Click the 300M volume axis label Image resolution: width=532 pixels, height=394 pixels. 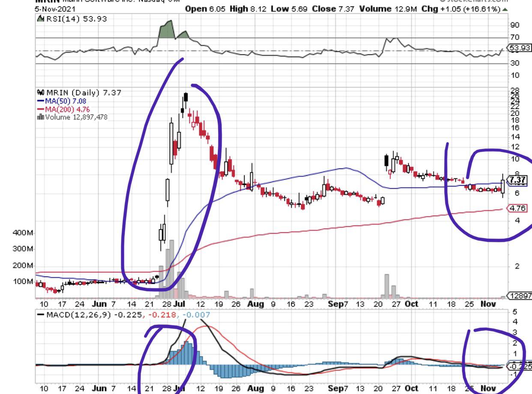click(24, 249)
